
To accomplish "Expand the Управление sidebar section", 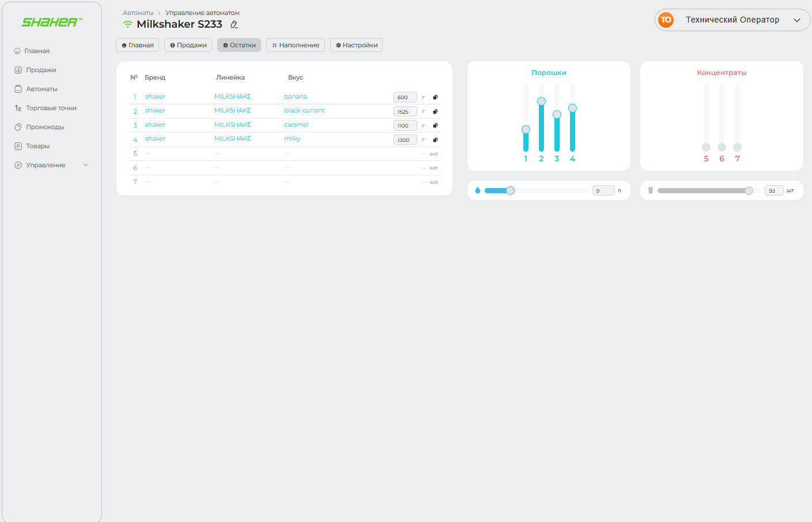I will coord(86,165).
